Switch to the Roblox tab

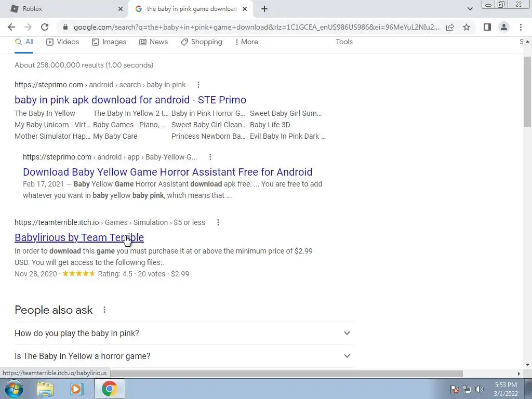64,9
